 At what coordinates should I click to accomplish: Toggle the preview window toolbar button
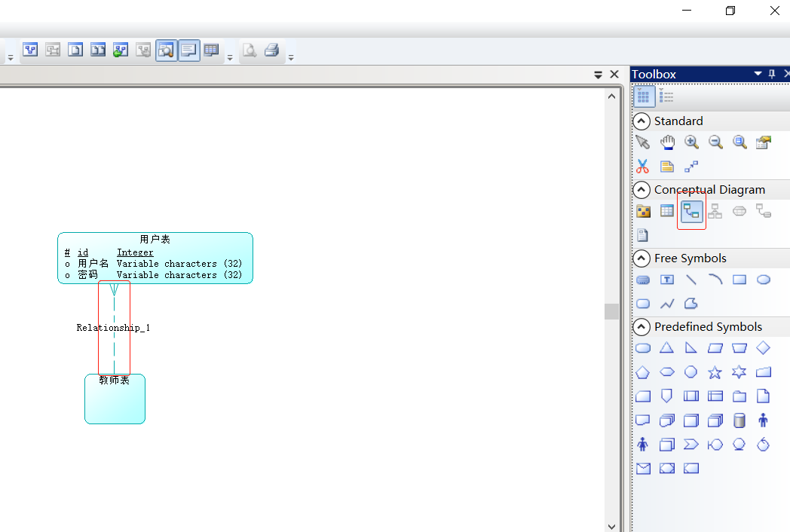tap(167, 50)
